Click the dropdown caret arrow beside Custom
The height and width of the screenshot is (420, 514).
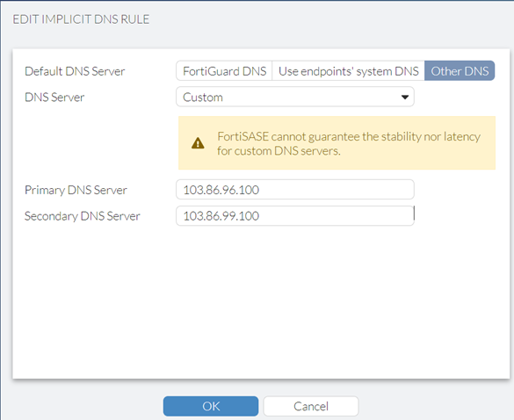tap(405, 97)
